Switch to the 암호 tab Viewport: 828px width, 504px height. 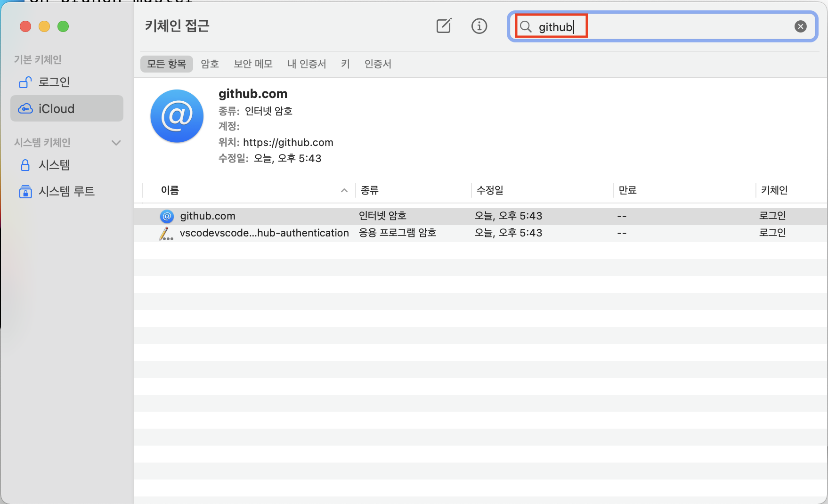pos(210,64)
